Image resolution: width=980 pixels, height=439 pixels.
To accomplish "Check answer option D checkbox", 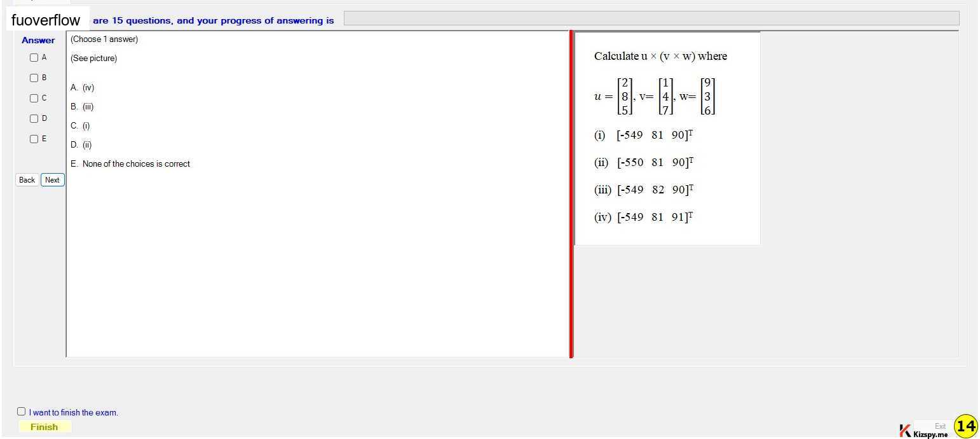I will (34, 118).
